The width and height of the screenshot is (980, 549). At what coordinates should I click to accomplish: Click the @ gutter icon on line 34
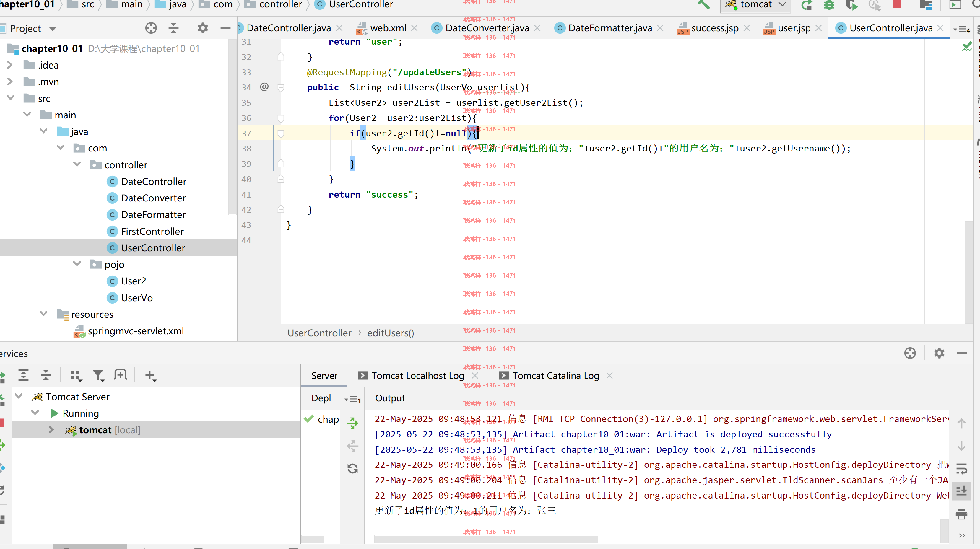(264, 87)
